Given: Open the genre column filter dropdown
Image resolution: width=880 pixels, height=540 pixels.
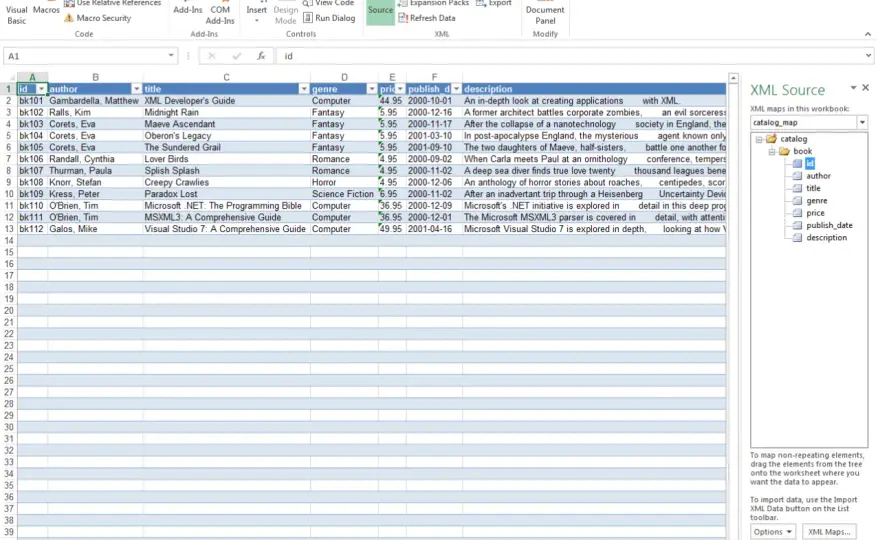Looking at the screenshot, I should coord(372,89).
